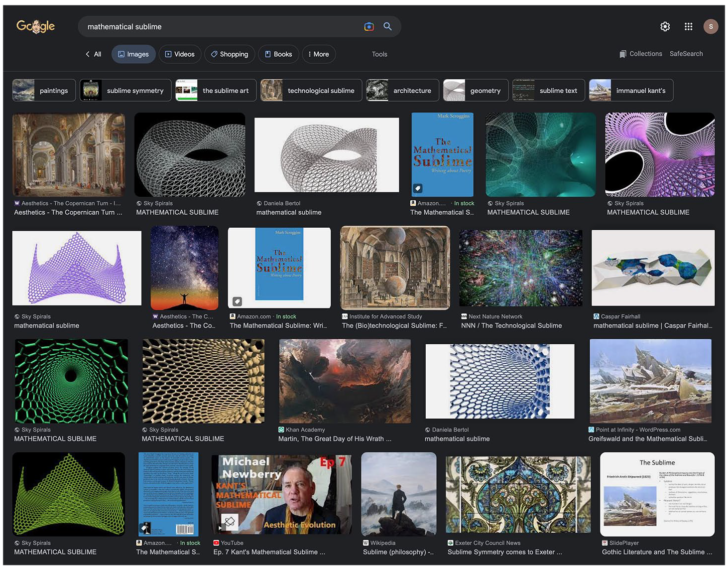The height and width of the screenshot is (568, 728).
Task: Select the sublime symmetry suggestion chip
Action: coord(125,90)
